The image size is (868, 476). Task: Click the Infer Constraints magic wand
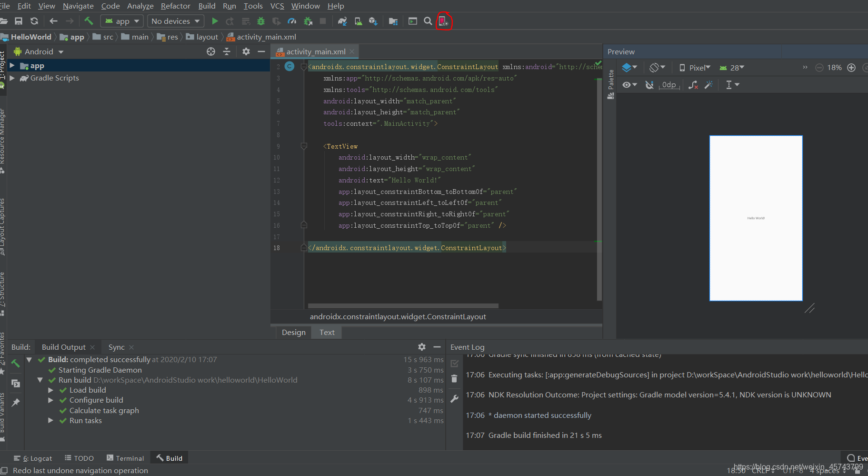708,85
